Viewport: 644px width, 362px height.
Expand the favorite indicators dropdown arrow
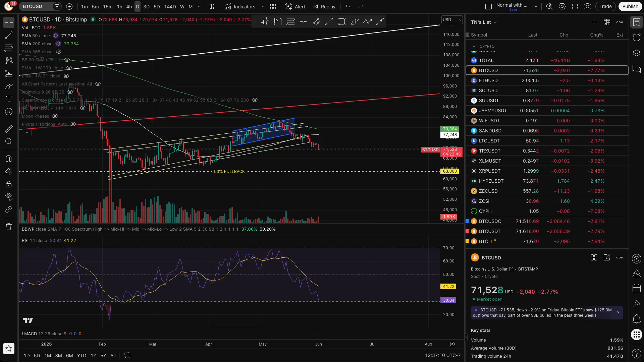tap(263, 6)
